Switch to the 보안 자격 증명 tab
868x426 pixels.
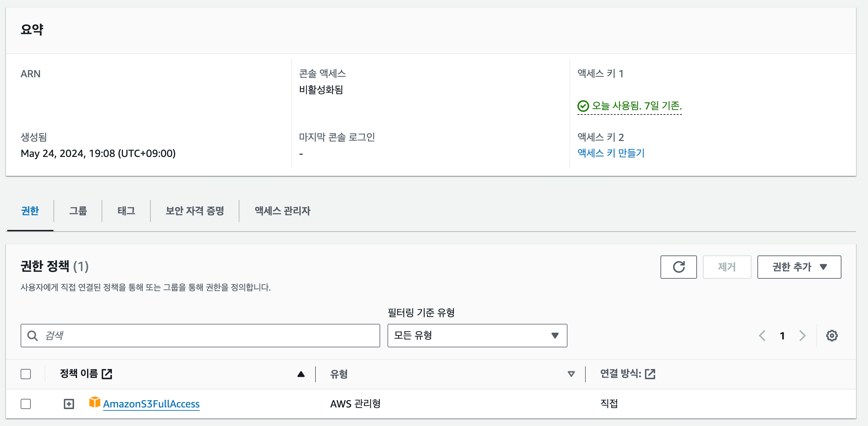tap(195, 211)
